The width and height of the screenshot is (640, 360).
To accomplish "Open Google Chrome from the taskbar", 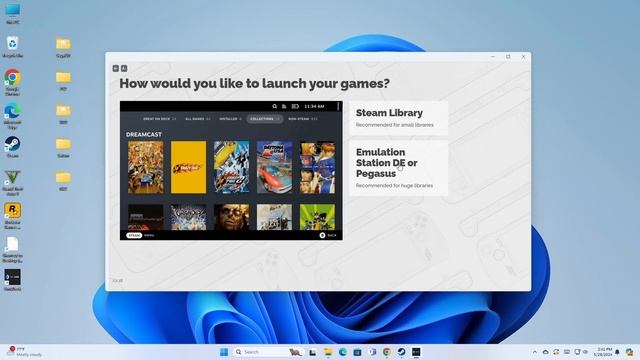I will tap(387, 352).
